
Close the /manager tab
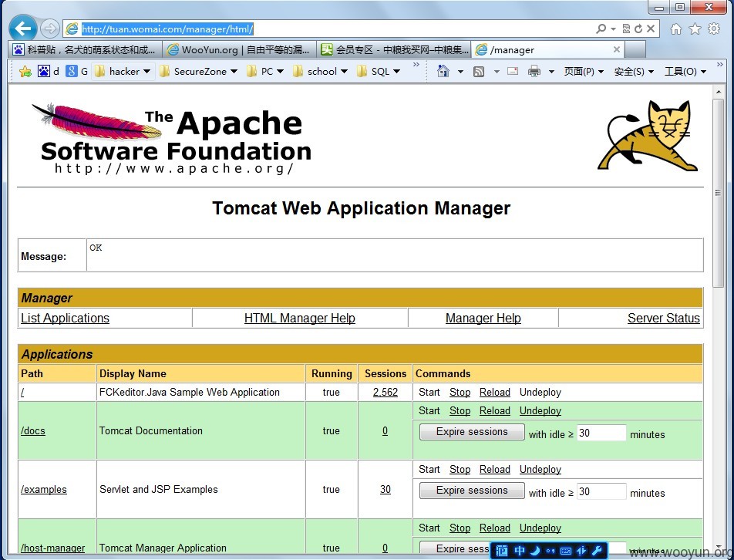[x=617, y=49]
